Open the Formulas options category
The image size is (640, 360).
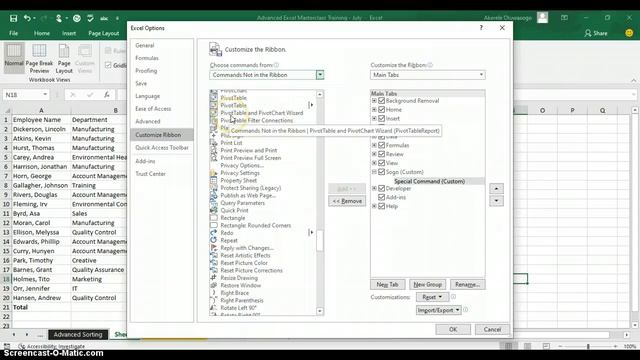coord(147,58)
